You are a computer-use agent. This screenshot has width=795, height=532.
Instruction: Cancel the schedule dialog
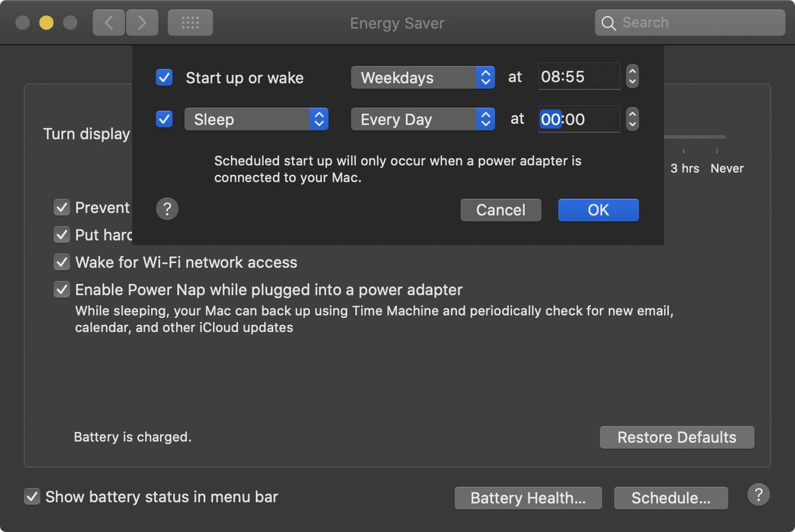coord(501,210)
